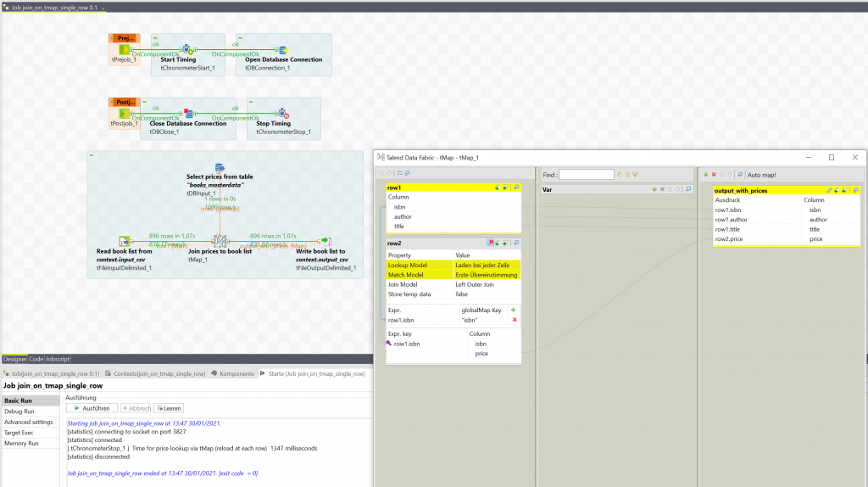The width and height of the screenshot is (868, 487).
Task: Click the tDBClose_1 component icon
Action: (190, 114)
